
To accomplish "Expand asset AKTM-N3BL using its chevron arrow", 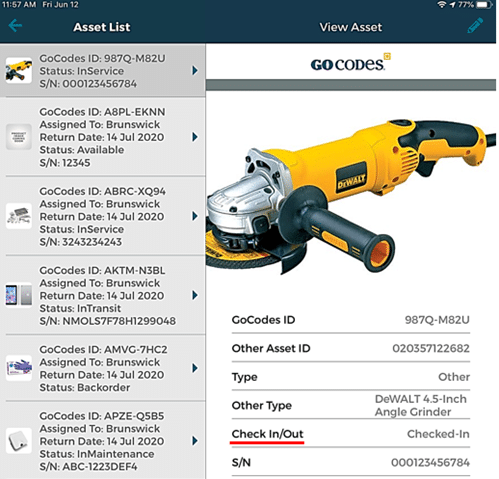I will tap(195, 295).
